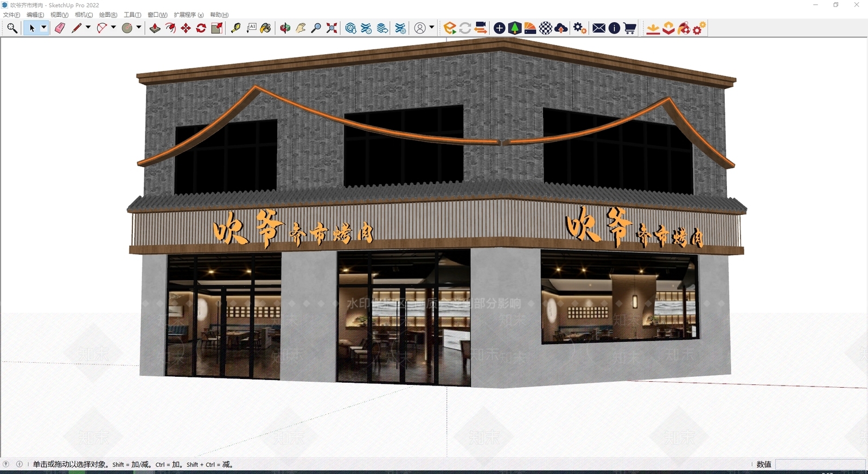
Task: Start the Enscape renderer
Action: [450, 28]
